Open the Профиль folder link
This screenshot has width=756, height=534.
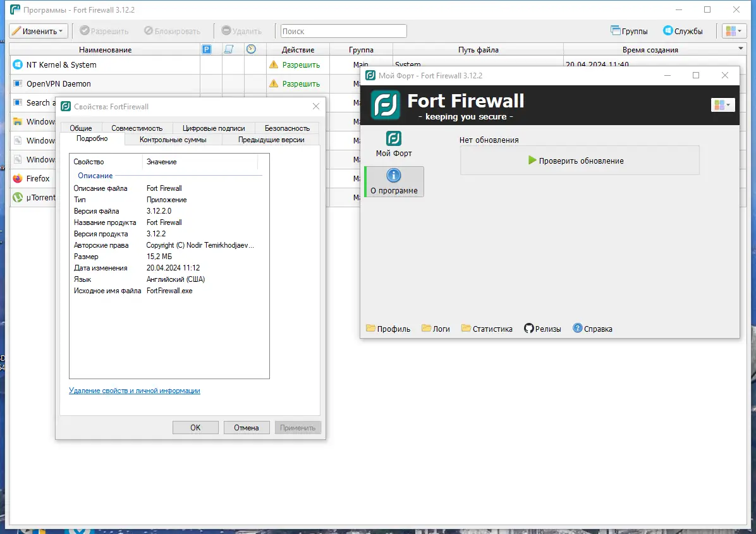pyautogui.click(x=388, y=329)
